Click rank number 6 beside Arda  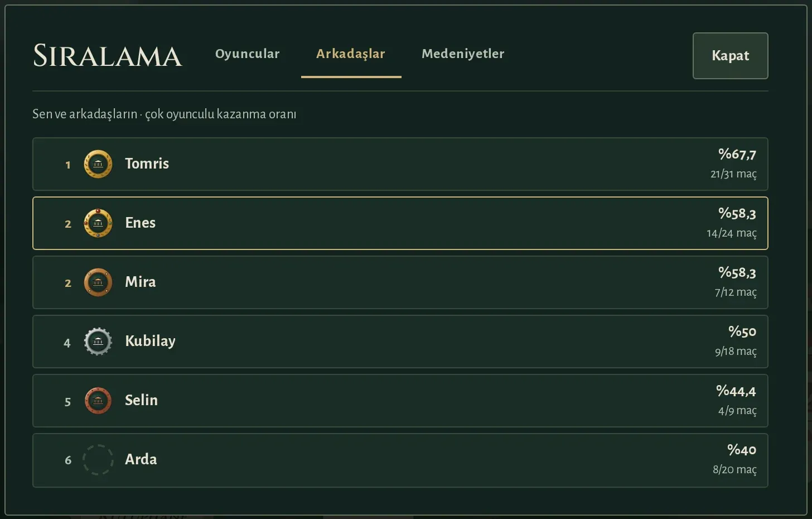tap(68, 460)
